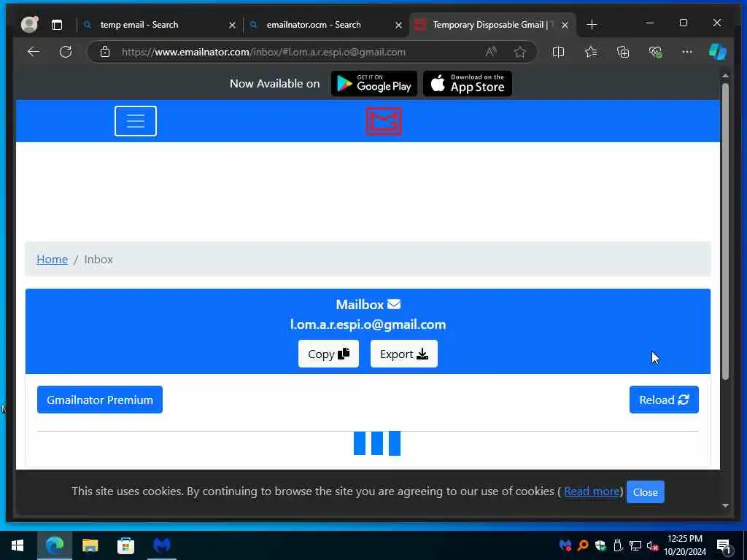The height and width of the screenshot is (560, 747).
Task: Reload the inbox
Action: [x=664, y=400]
